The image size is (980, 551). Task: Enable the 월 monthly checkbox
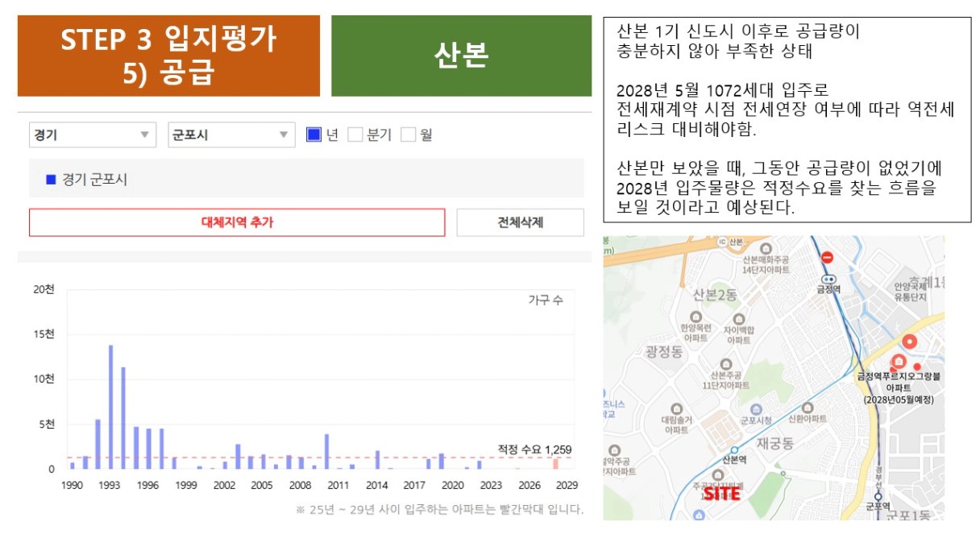click(409, 135)
